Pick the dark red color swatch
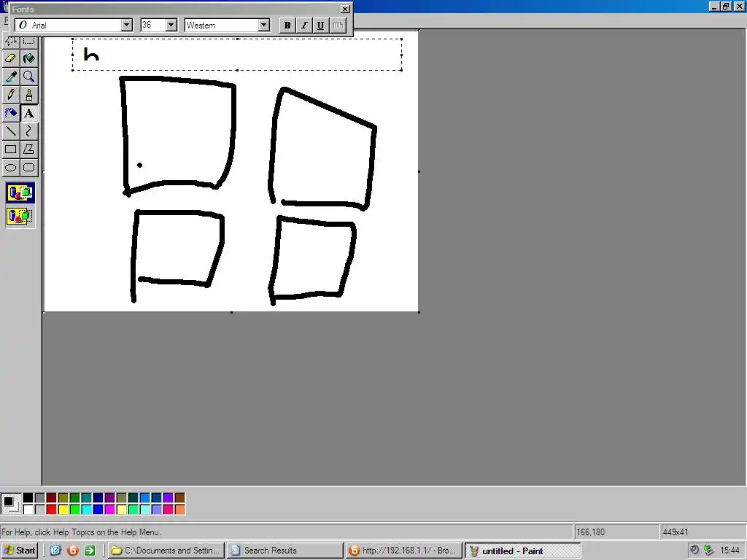The height and width of the screenshot is (560, 747). tap(52, 498)
